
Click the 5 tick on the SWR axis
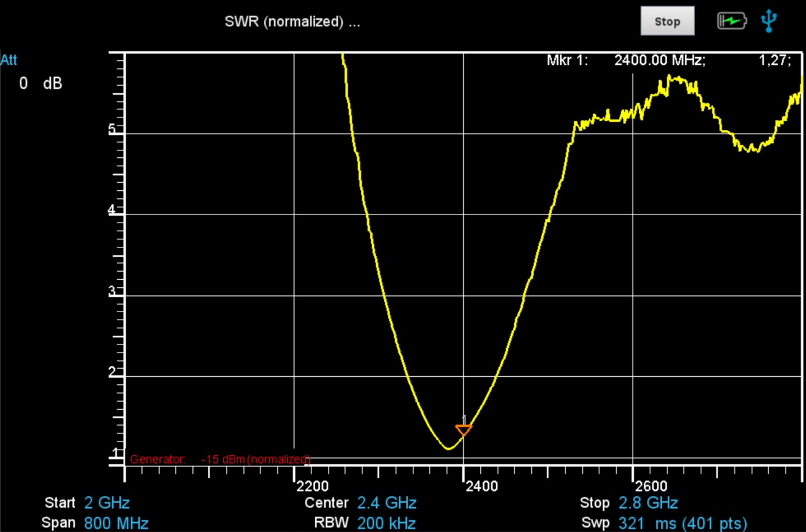coord(112,129)
